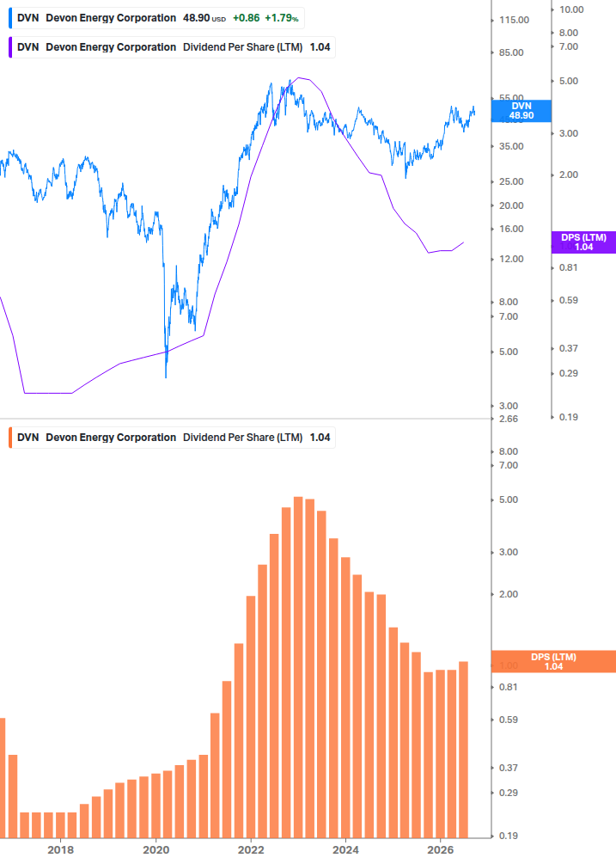Image resolution: width=616 pixels, height=864 pixels.
Task: Click the 85.00 price axis label
Action: (x=511, y=53)
